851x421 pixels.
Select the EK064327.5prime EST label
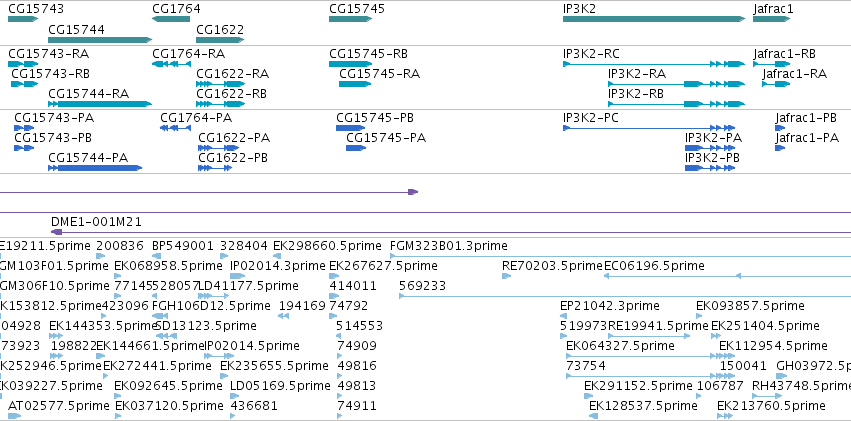620,346
